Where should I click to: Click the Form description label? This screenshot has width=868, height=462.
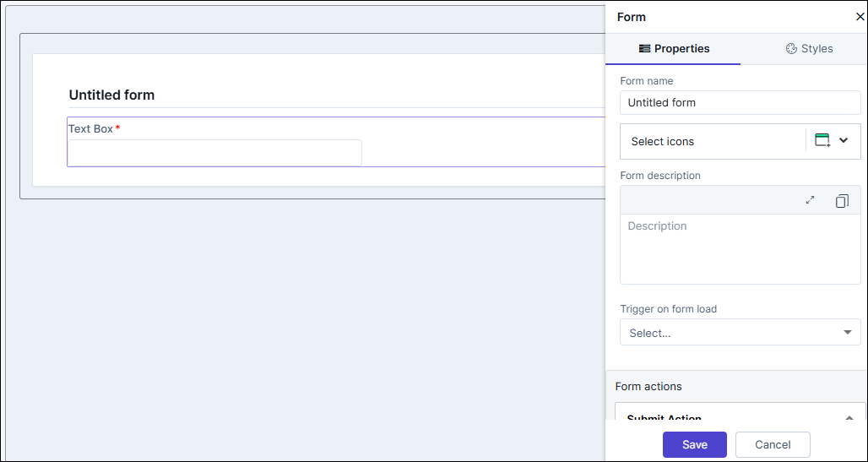click(660, 176)
